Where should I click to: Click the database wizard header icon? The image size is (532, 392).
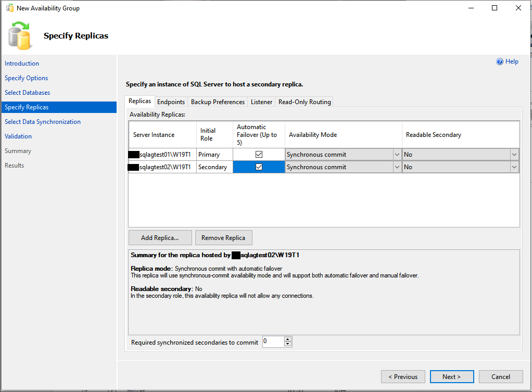point(20,36)
